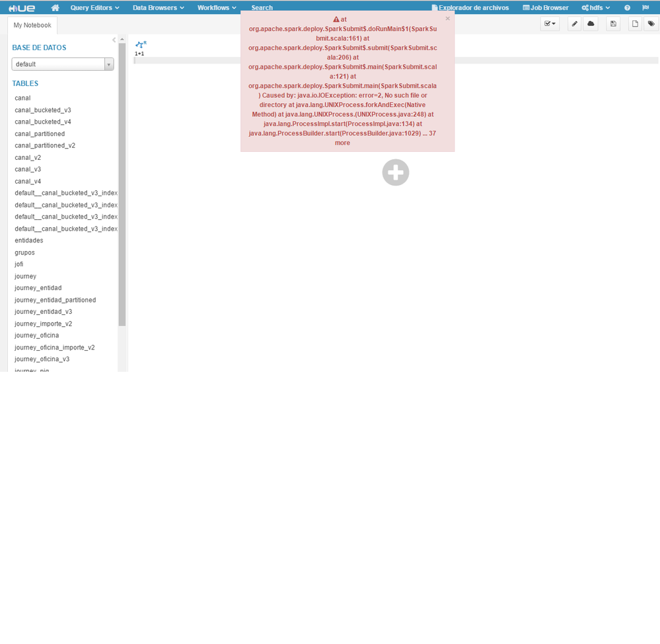Dismiss the error alert with X

(447, 18)
